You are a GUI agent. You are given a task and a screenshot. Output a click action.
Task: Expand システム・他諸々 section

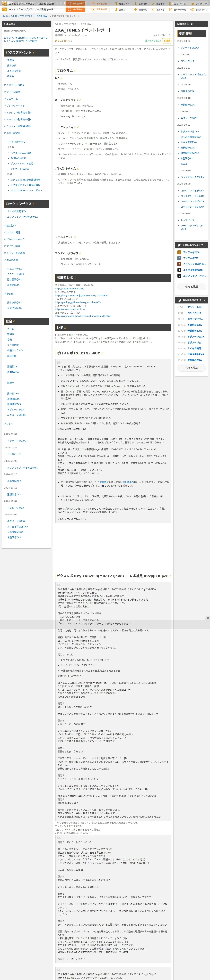pyautogui.click(x=14, y=85)
